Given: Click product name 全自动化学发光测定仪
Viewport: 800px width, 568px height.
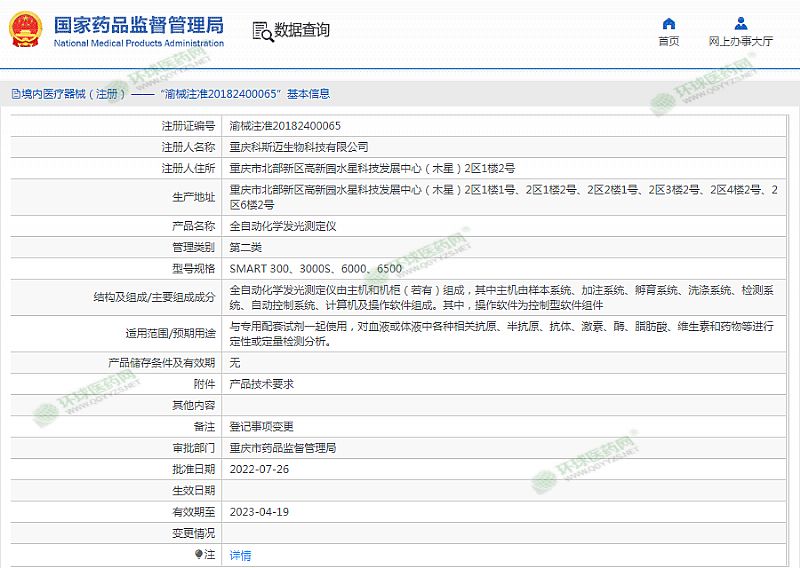Looking at the screenshot, I should 283,226.
